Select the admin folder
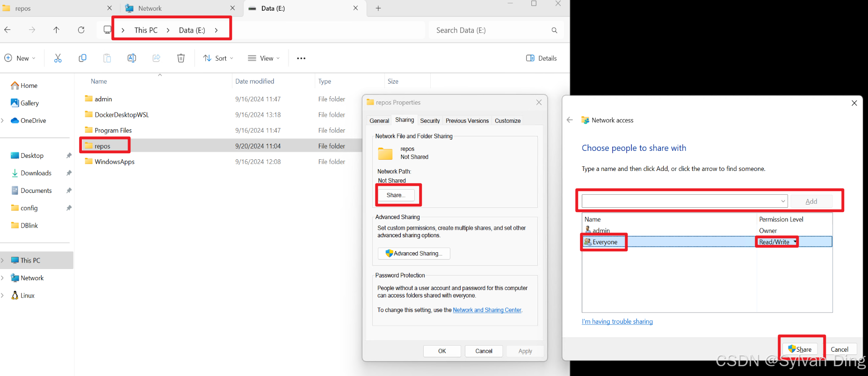 point(99,99)
